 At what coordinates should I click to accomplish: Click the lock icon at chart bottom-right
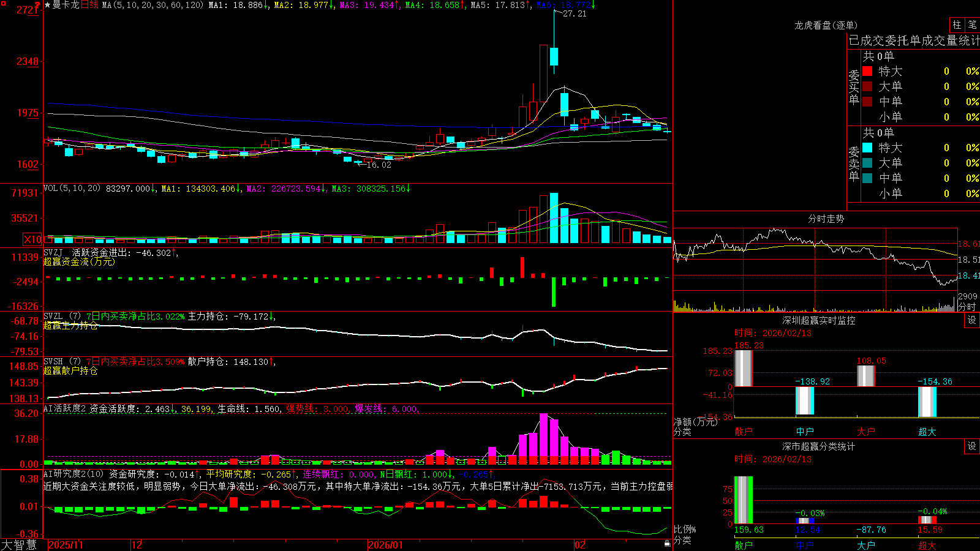point(667,543)
